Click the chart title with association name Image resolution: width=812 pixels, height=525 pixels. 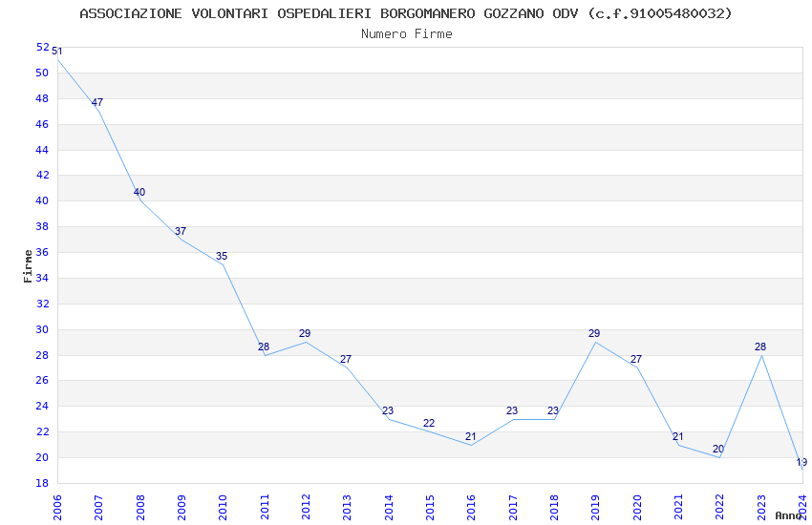(406, 13)
